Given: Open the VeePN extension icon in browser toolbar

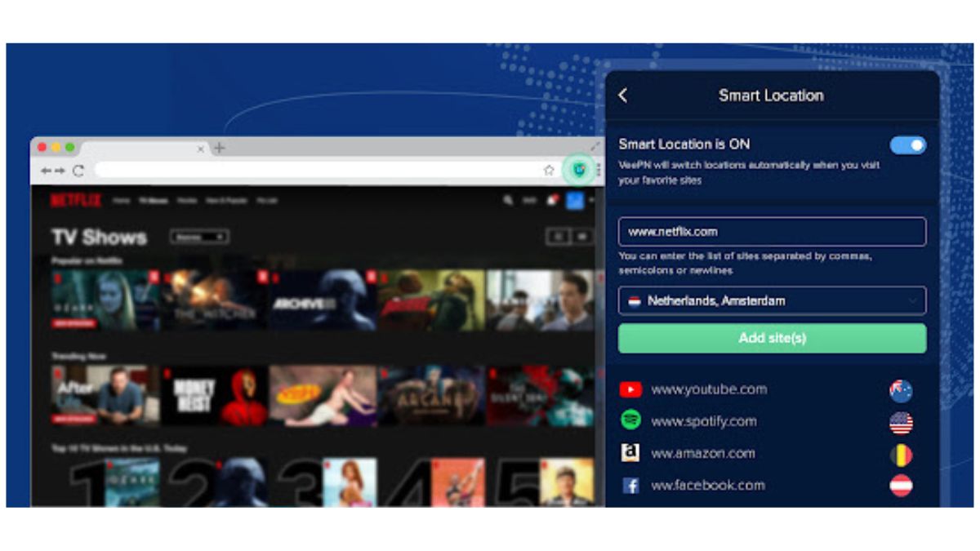Looking at the screenshot, I should click(x=579, y=169).
